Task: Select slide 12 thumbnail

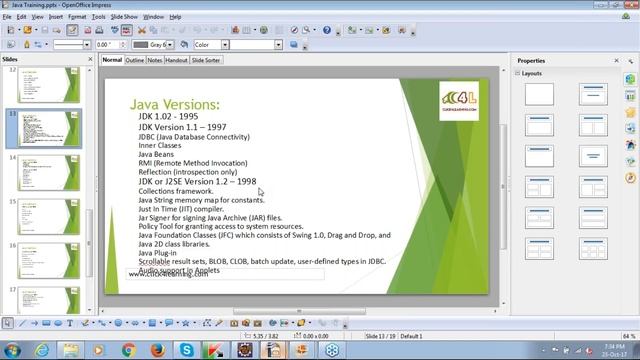Action: click(x=49, y=85)
